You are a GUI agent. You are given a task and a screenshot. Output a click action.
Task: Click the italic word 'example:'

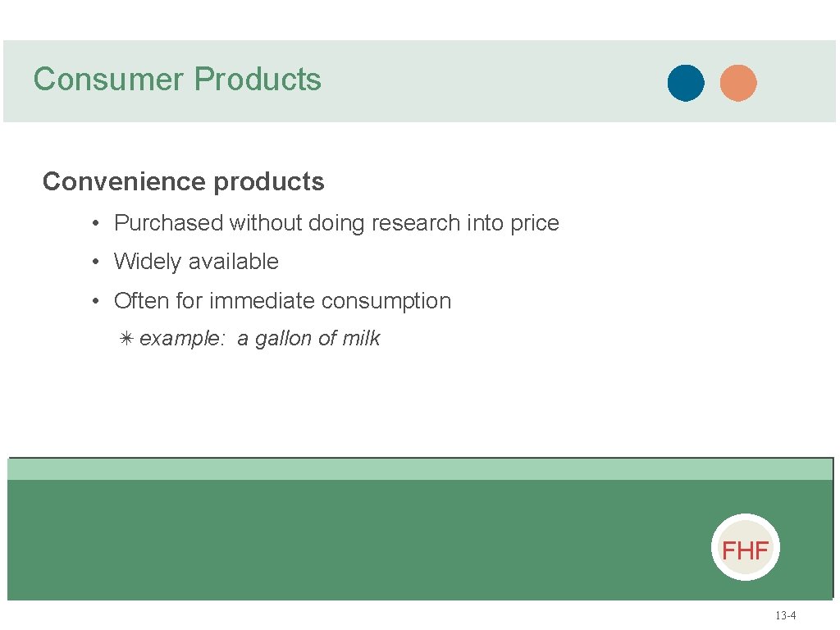pos(182,339)
